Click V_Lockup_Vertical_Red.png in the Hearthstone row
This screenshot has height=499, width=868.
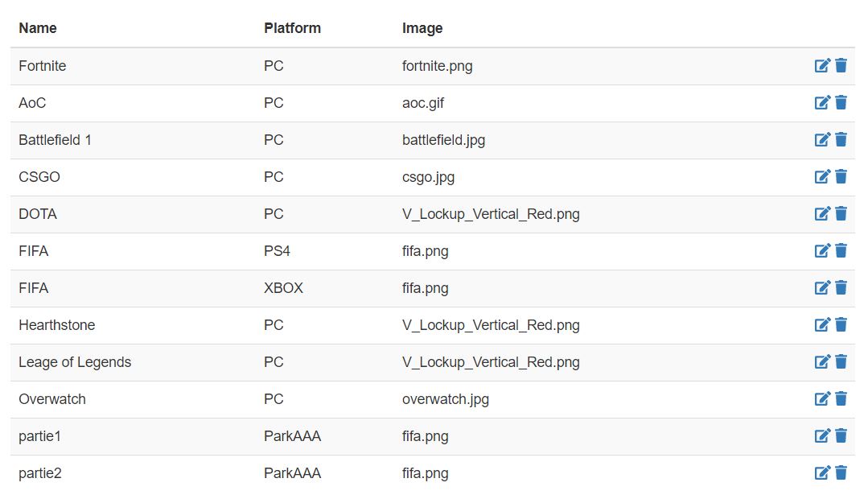(x=491, y=326)
